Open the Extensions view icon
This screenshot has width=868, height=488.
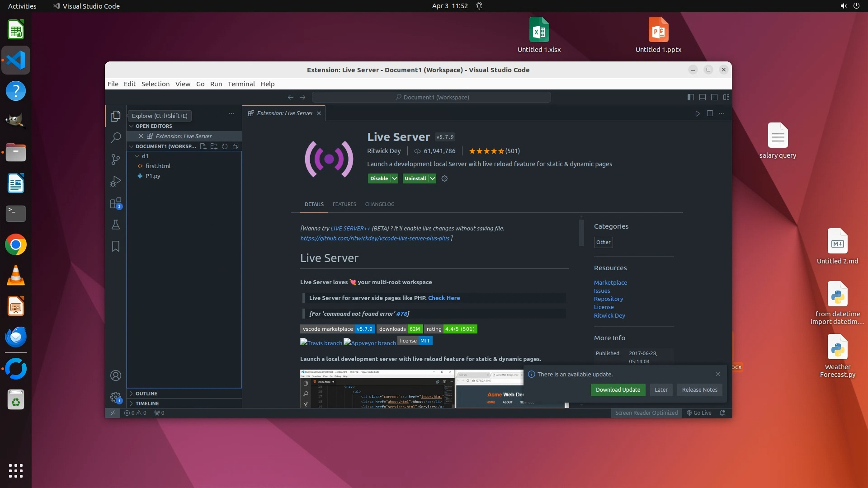[x=116, y=203]
